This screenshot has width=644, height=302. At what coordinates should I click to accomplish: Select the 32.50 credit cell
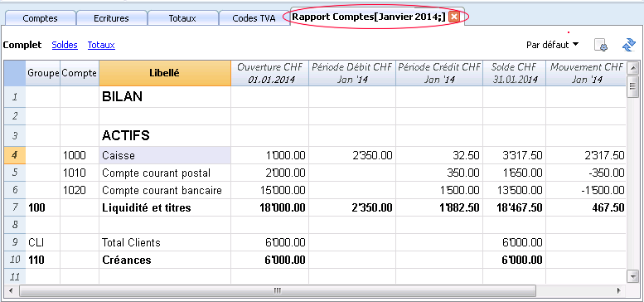coord(439,155)
